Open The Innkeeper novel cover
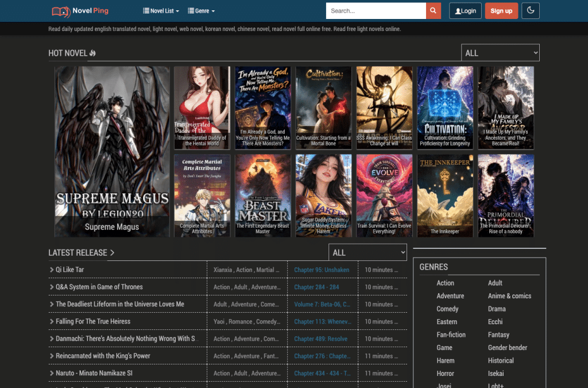This screenshot has width=588, height=388. pyautogui.click(x=445, y=195)
